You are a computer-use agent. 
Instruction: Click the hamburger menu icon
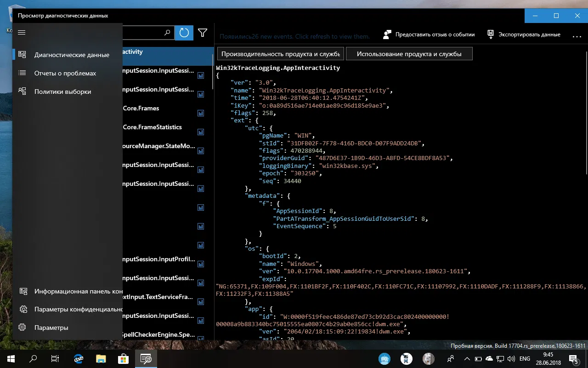[22, 32]
